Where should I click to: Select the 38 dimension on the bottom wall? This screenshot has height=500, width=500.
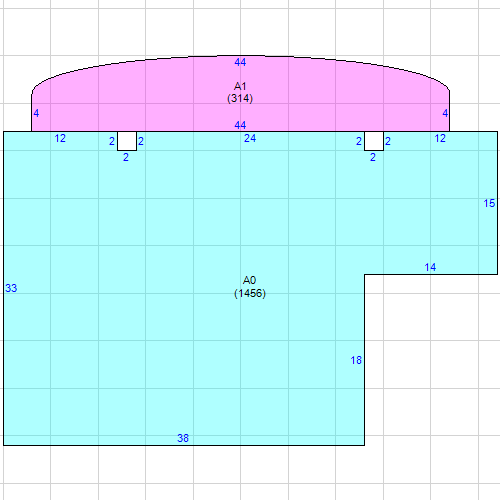[x=183, y=438]
